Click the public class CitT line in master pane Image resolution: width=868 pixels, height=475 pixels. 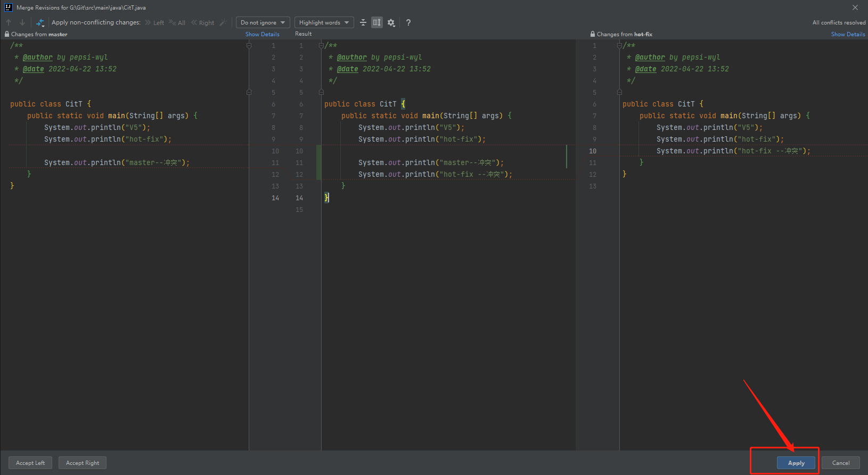pyautogui.click(x=51, y=104)
